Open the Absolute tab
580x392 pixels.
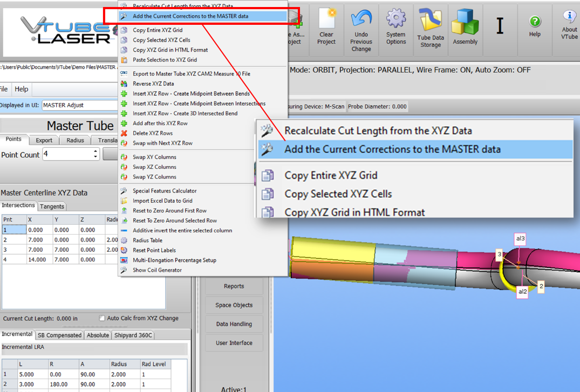click(x=98, y=335)
